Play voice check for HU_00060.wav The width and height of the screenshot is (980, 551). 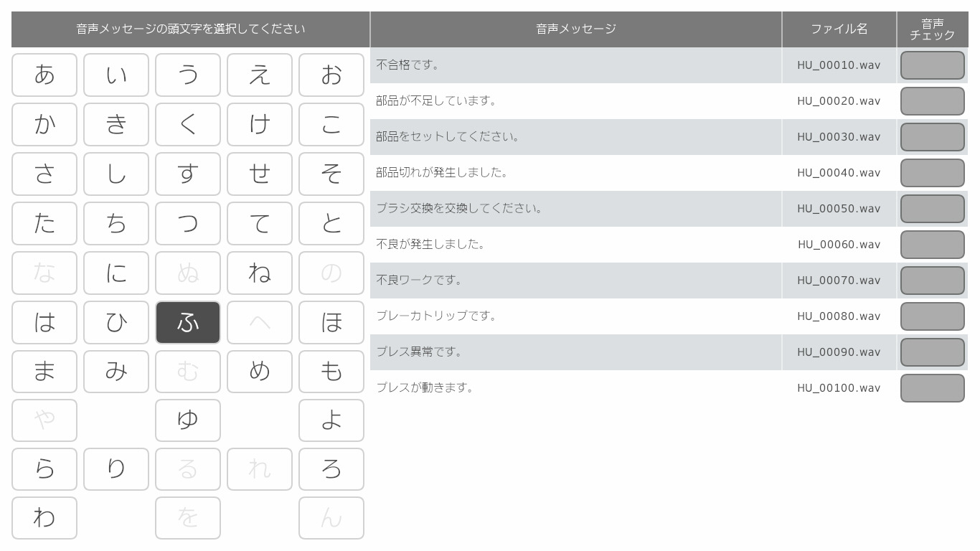[933, 245]
